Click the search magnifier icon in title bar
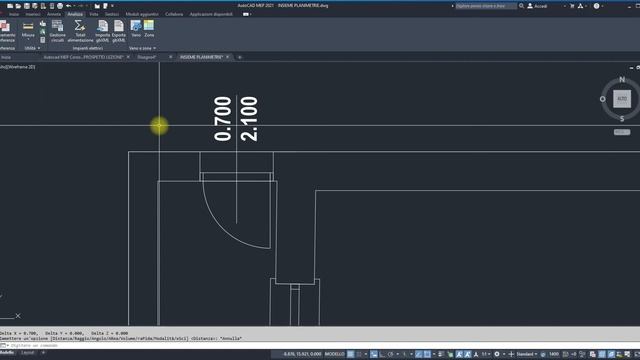640x360 pixels. pyautogui.click(x=521, y=6)
